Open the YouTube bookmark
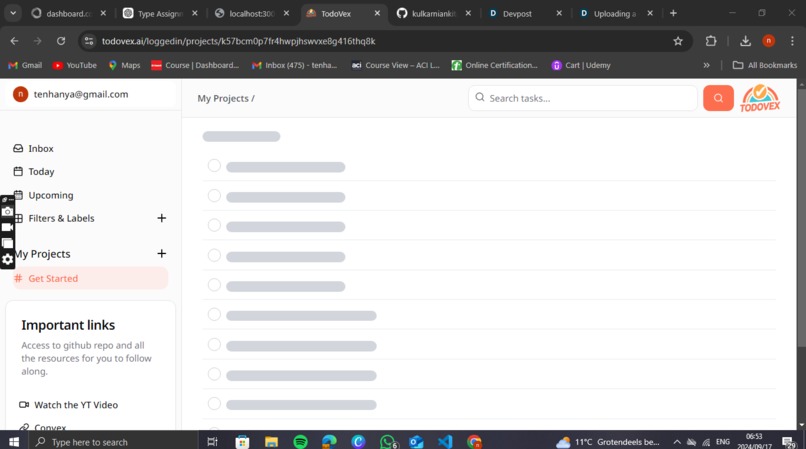 pyautogui.click(x=75, y=65)
